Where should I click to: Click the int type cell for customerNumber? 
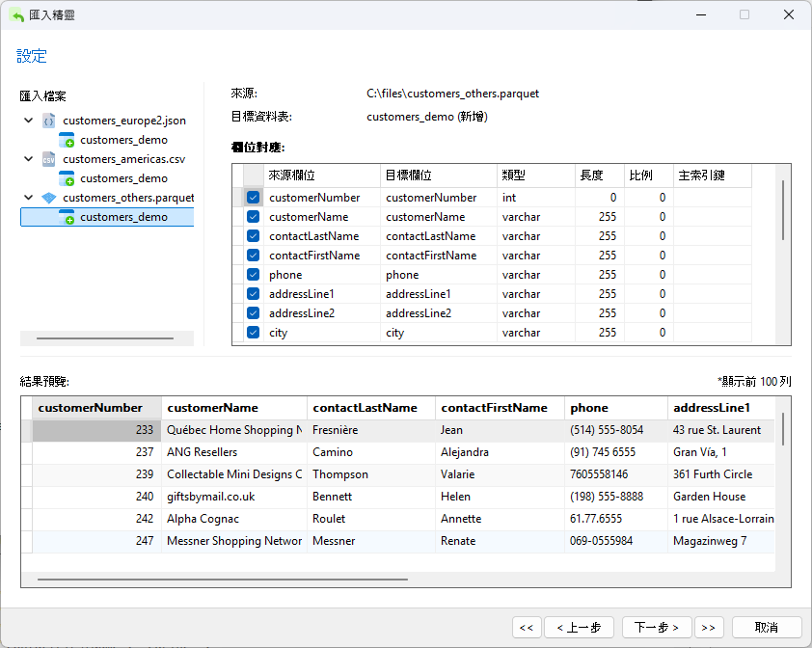tap(536, 198)
